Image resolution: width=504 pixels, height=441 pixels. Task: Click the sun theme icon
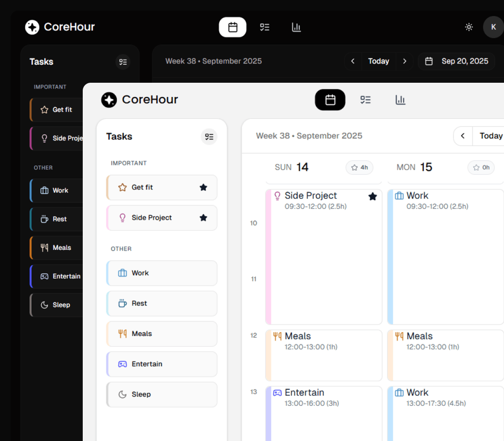469,27
